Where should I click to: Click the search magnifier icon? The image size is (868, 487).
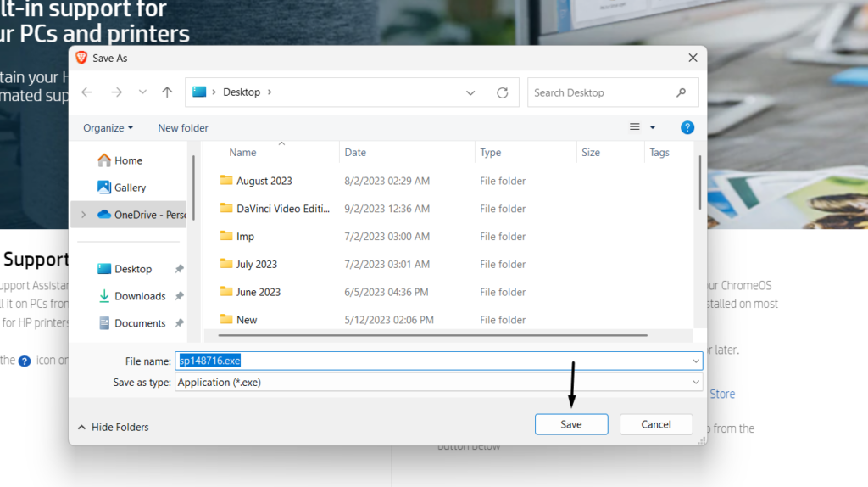point(681,92)
